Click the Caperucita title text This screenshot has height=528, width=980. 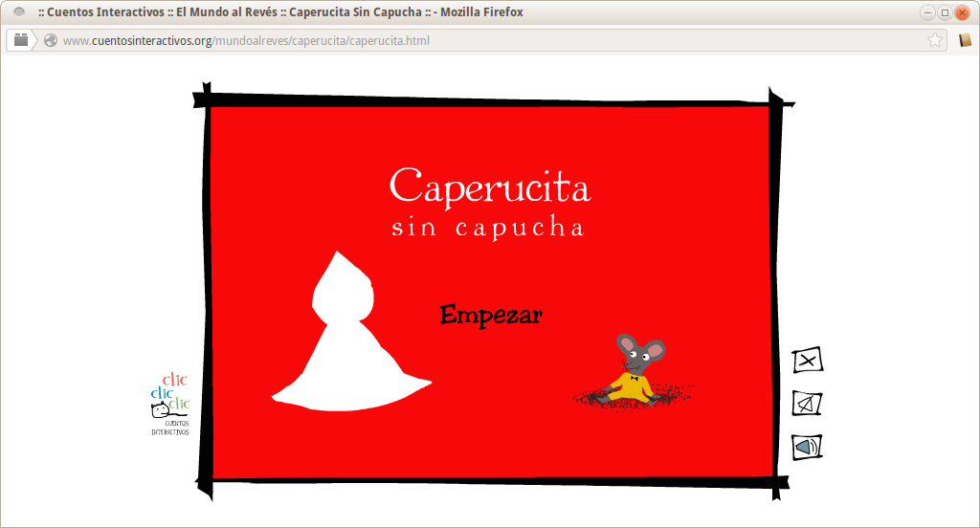[x=489, y=187]
